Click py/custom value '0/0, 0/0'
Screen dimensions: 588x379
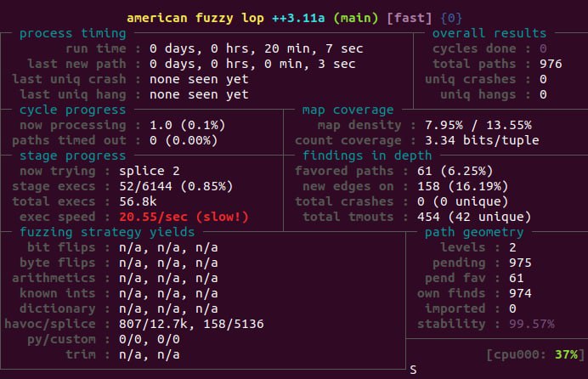tap(150, 340)
